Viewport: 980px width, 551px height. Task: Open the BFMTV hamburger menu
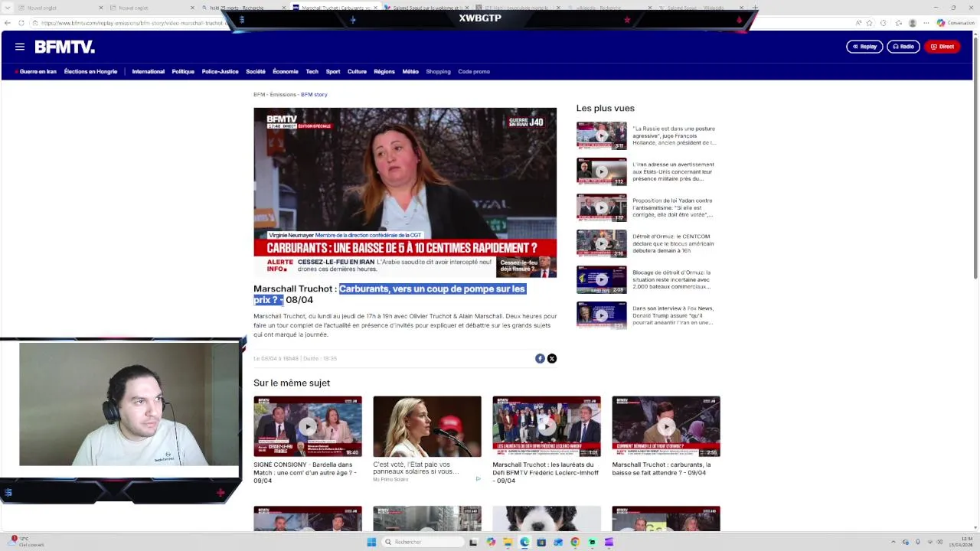point(20,47)
